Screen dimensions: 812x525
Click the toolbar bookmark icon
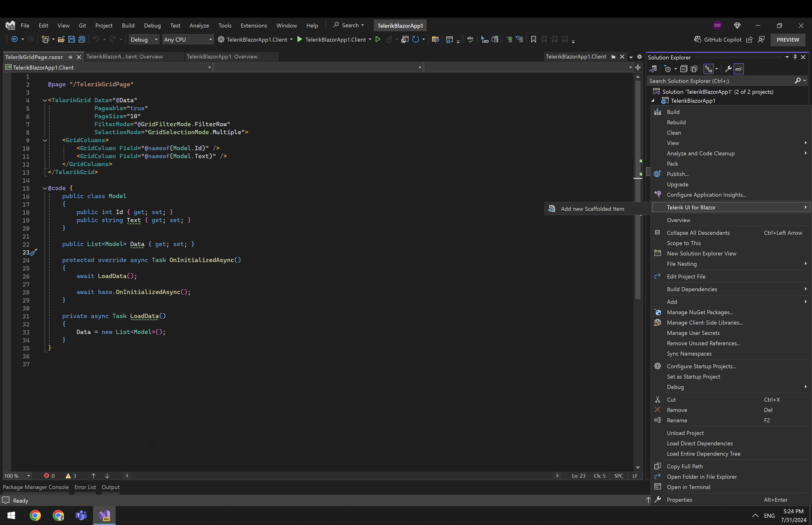[x=533, y=39]
